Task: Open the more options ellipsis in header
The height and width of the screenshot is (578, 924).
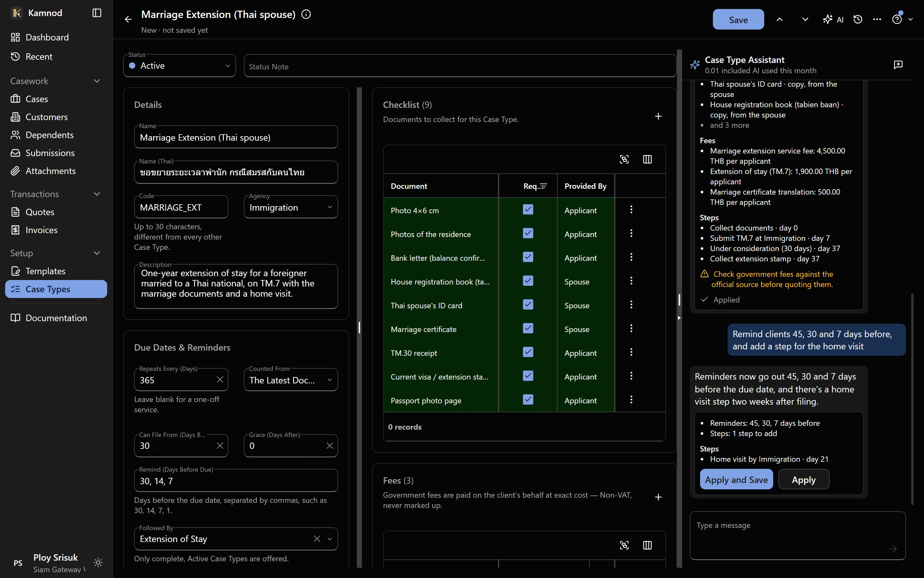Action: tap(877, 20)
